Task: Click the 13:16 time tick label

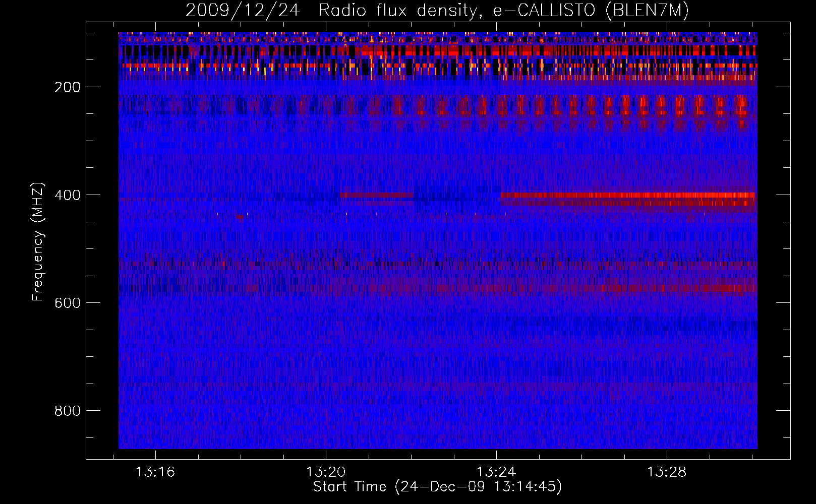Action: pyautogui.click(x=155, y=472)
